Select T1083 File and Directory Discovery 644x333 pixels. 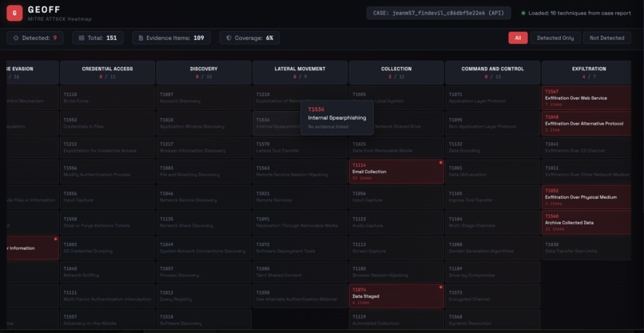coord(204,171)
